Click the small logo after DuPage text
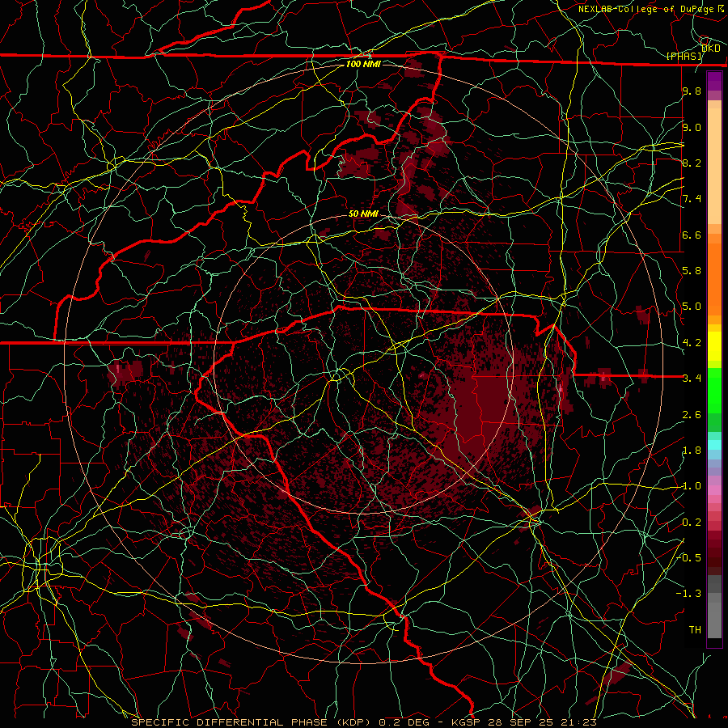This screenshot has height=728, width=728. (721, 8)
